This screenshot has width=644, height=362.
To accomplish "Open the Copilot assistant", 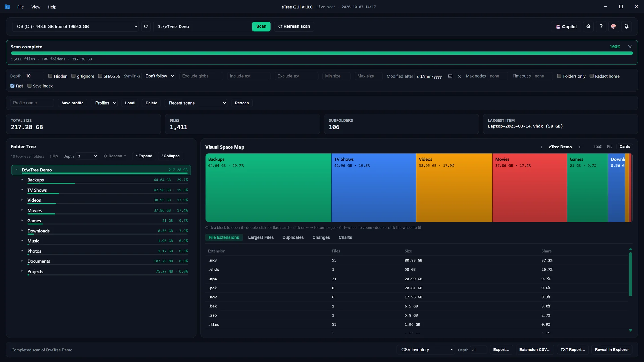I will click(566, 27).
